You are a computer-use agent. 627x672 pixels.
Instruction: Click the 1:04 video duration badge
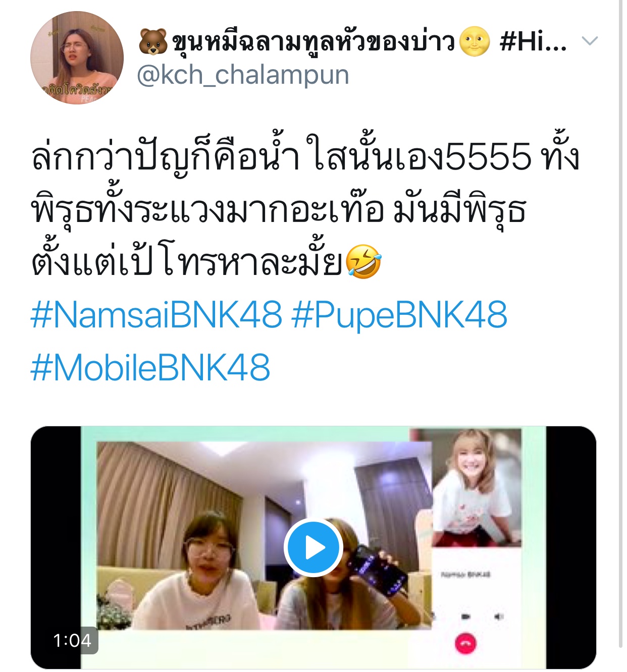[x=72, y=640]
